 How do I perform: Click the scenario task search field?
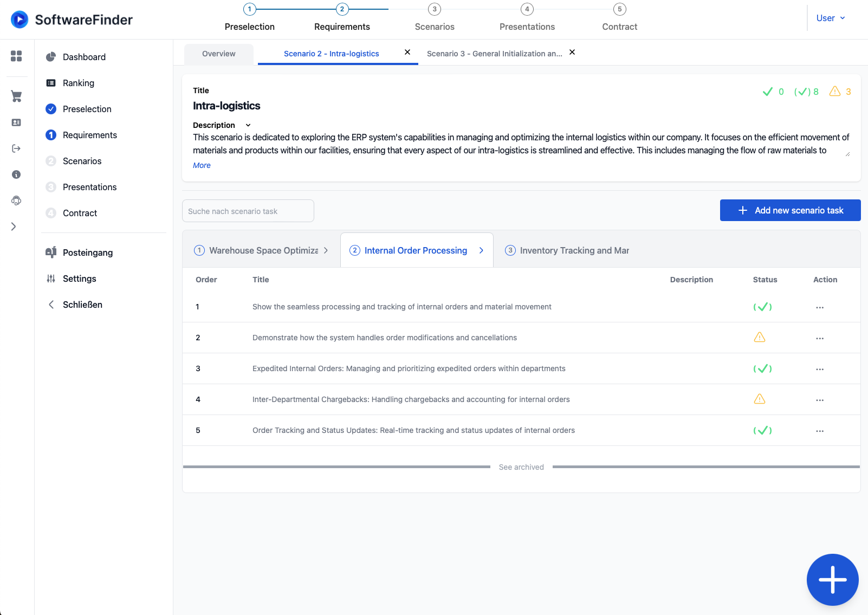pos(248,211)
